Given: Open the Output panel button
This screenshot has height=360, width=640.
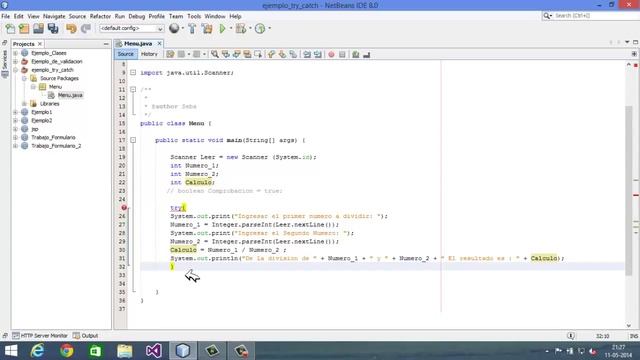Looking at the screenshot, I should (86, 336).
